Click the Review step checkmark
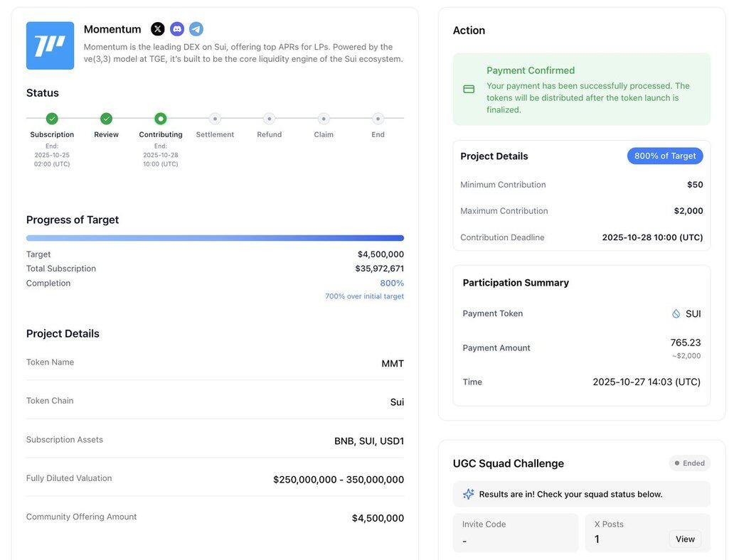Screen dimensions: 734x560 [x=106, y=119]
